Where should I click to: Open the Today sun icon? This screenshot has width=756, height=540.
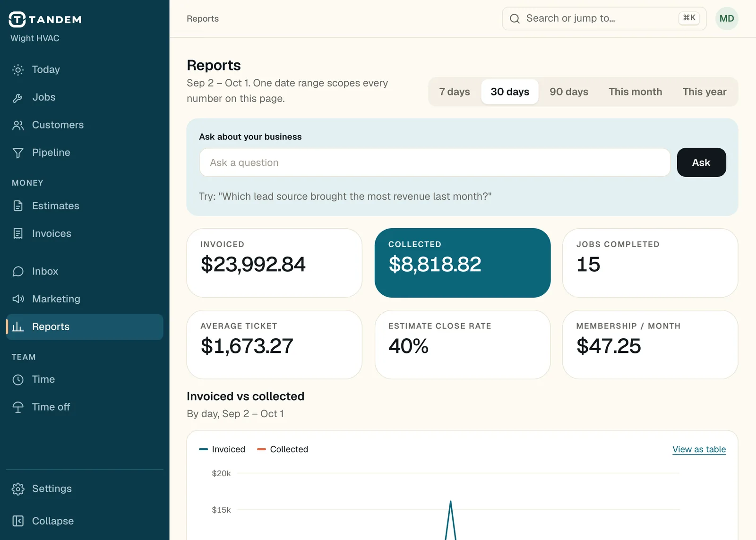coord(18,70)
